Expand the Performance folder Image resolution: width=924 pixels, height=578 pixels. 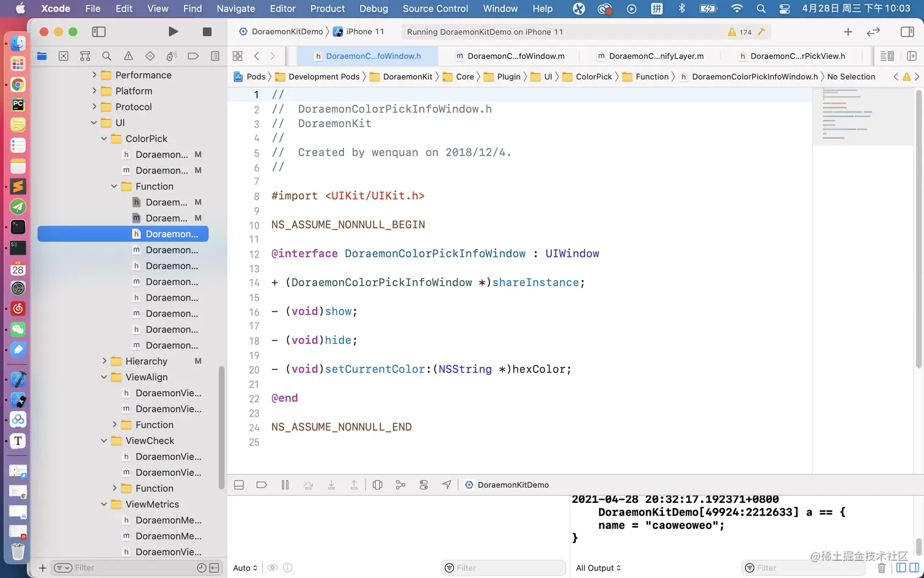click(x=94, y=75)
